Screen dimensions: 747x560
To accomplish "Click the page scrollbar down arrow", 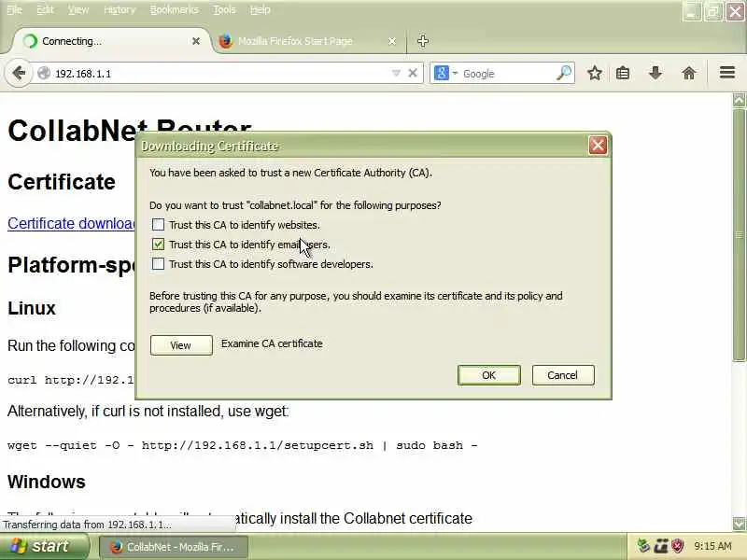I will pyautogui.click(x=739, y=525).
